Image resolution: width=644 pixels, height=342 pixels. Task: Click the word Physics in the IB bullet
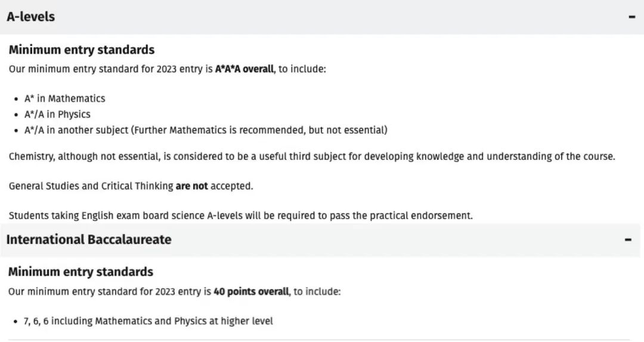(190, 321)
